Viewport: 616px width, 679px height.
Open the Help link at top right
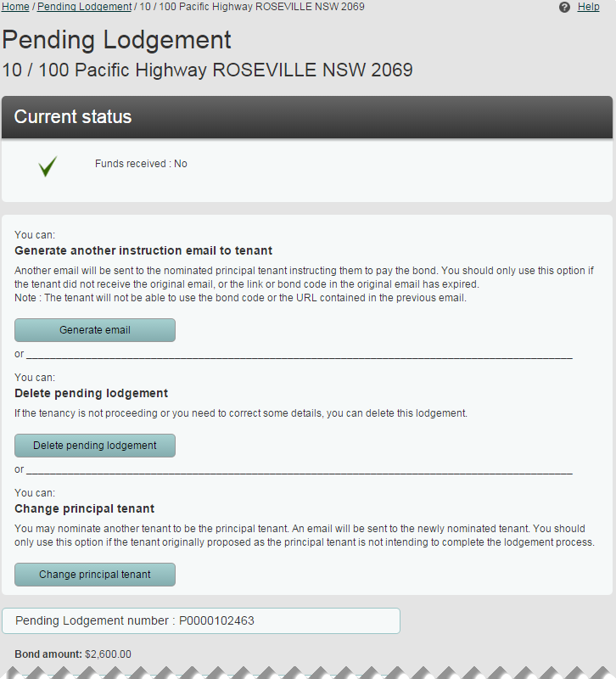tap(588, 6)
